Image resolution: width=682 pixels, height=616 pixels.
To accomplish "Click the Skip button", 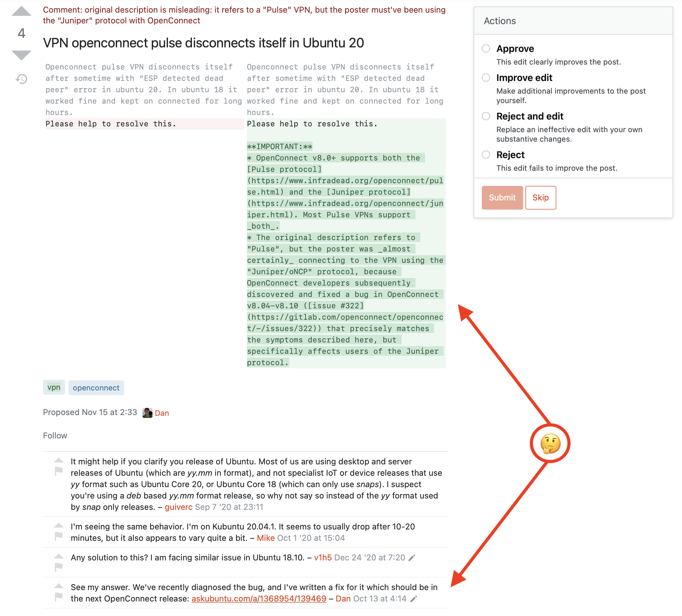I will pyautogui.click(x=540, y=197).
